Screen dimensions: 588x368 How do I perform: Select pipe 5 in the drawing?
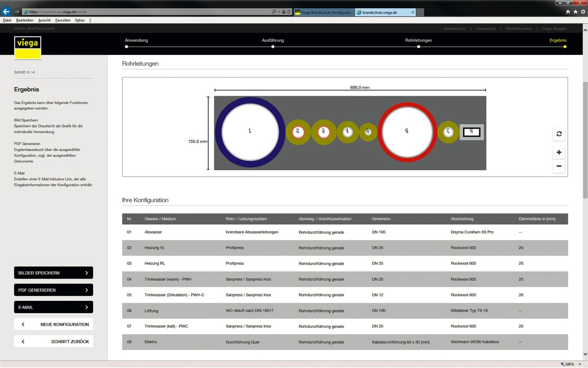tap(368, 132)
